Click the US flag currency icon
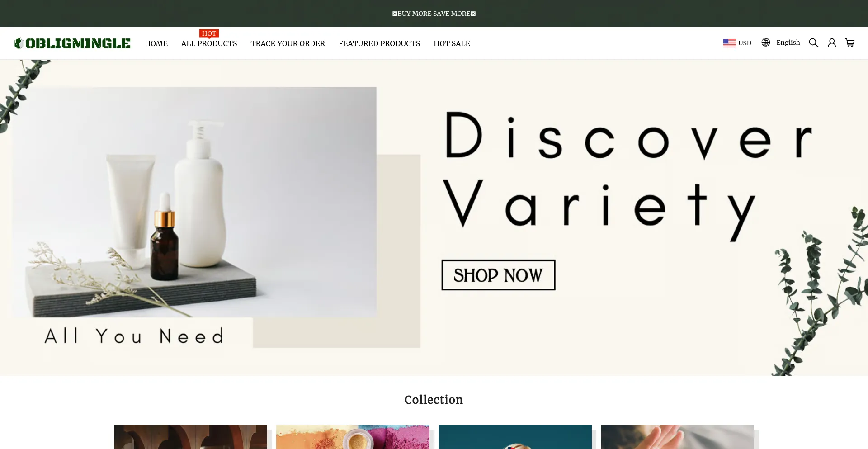The height and width of the screenshot is (449, 868). point(729,43)
